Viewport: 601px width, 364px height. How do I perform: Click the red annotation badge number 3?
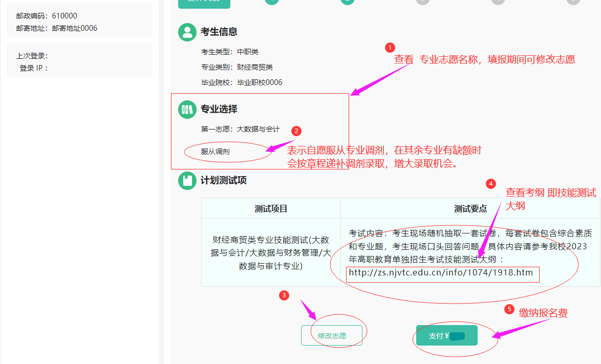pyautogui.click(x=284, y=295)
